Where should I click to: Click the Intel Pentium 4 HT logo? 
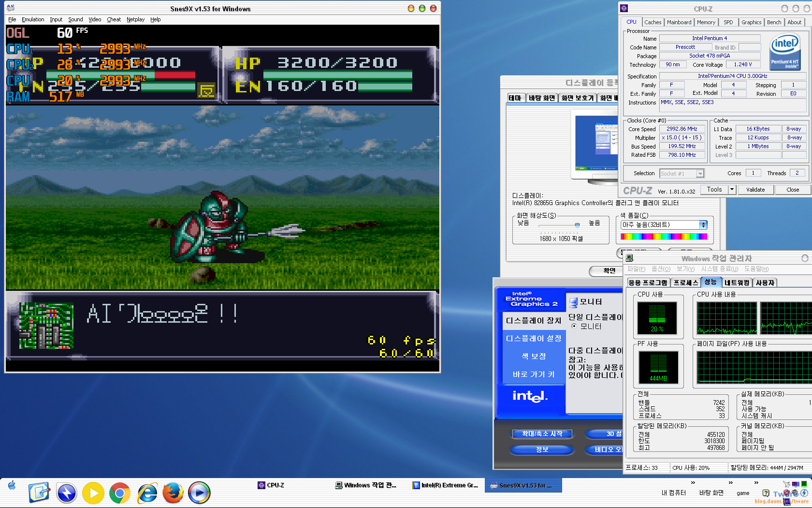point(784,52)
